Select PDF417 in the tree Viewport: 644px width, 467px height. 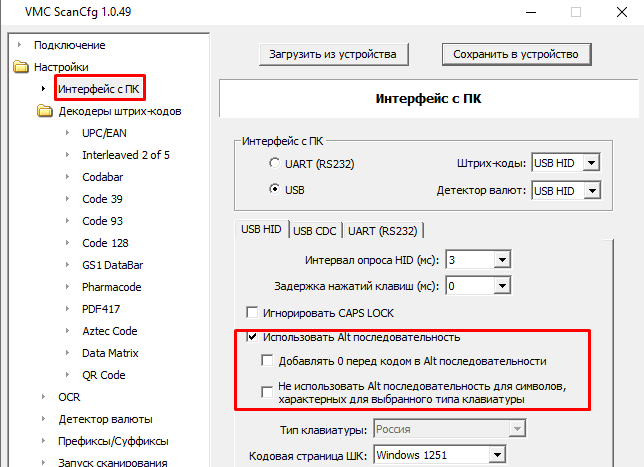pyautogui.click(x=101, y=309)
